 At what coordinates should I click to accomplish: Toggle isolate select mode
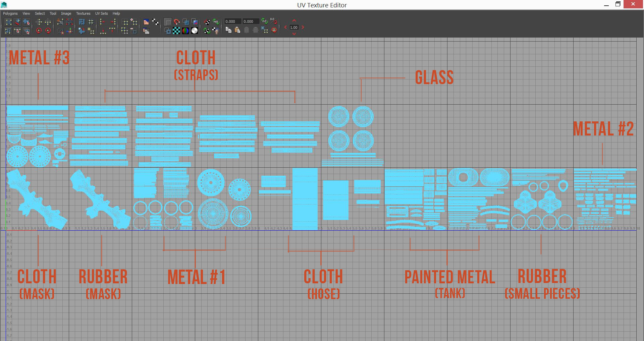point(124,22)
